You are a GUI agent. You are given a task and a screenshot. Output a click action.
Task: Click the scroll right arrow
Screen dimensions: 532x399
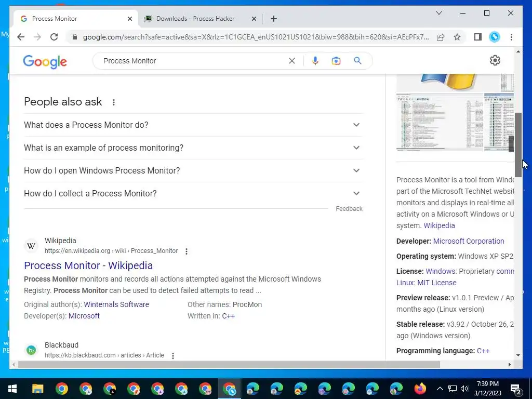coord(509,364)
